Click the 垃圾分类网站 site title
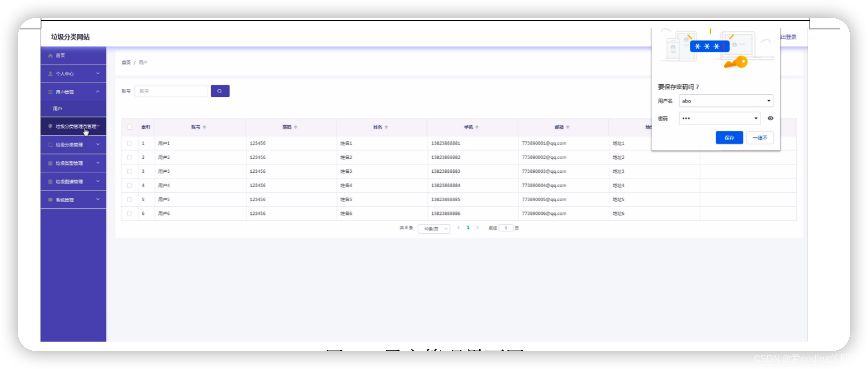 (70, 37)
